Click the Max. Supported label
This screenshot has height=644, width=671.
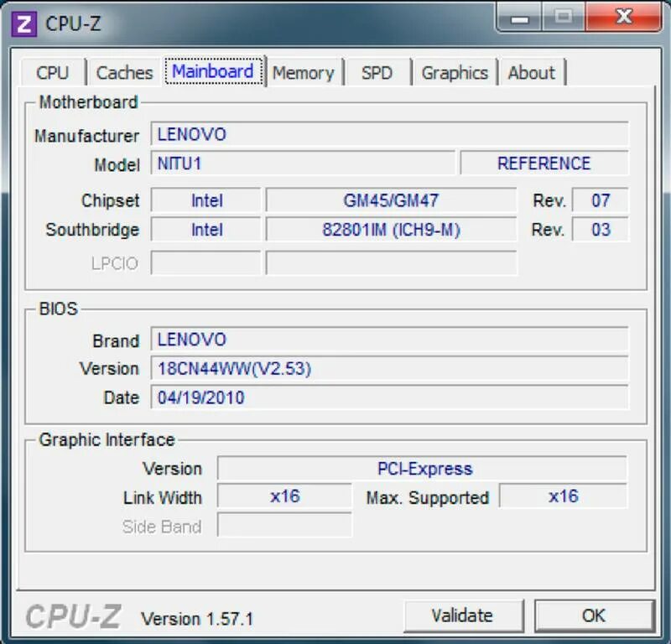point(428,497)
